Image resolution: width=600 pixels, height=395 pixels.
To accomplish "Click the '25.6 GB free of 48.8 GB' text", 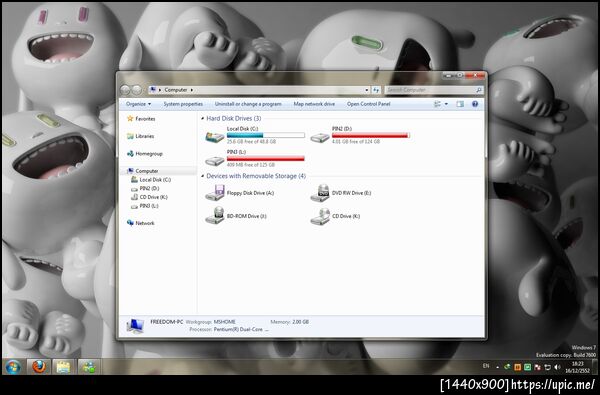I will tap(251, 142).
